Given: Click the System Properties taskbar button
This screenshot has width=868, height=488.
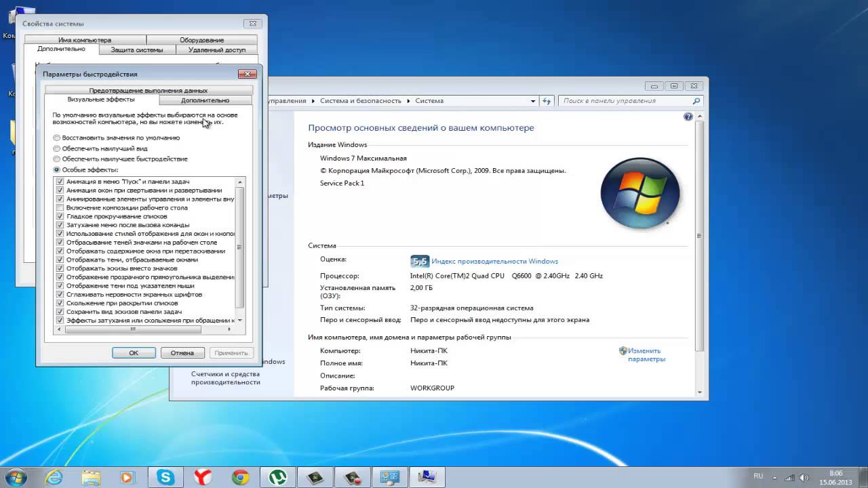Looking at the screenshot, I should [x=427, y=478].
